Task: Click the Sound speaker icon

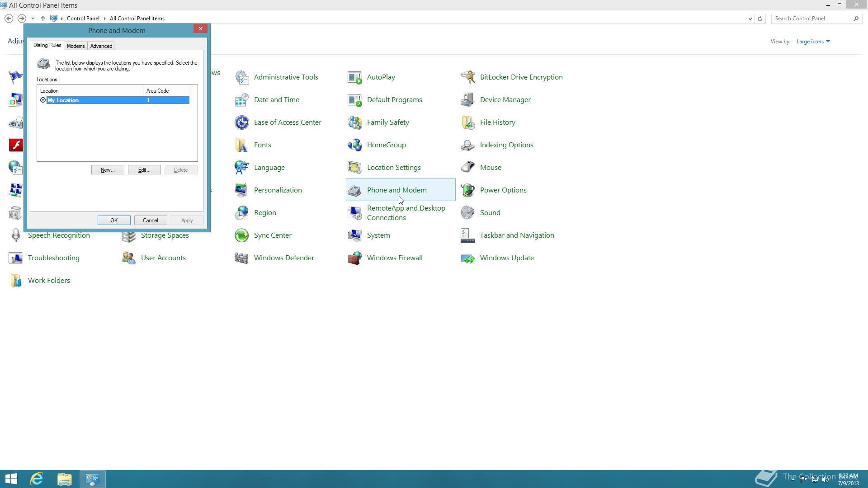Action: (468, 213)
